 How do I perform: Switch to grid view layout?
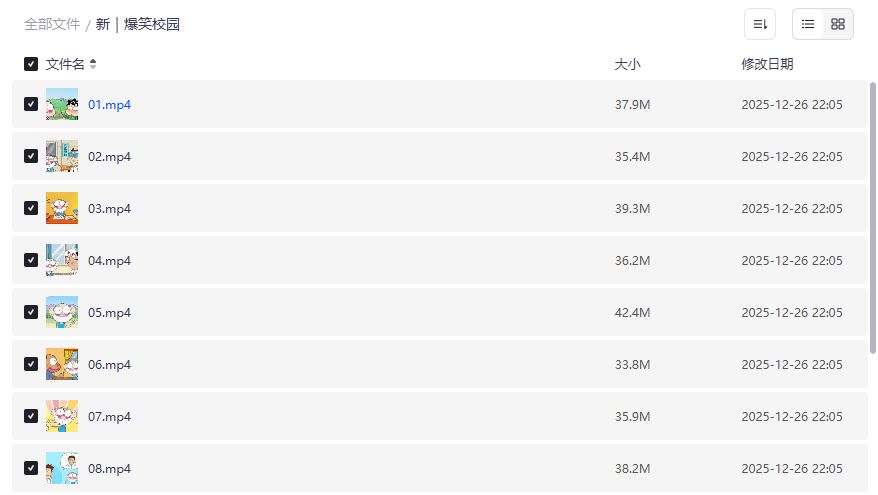pos(838,24)
